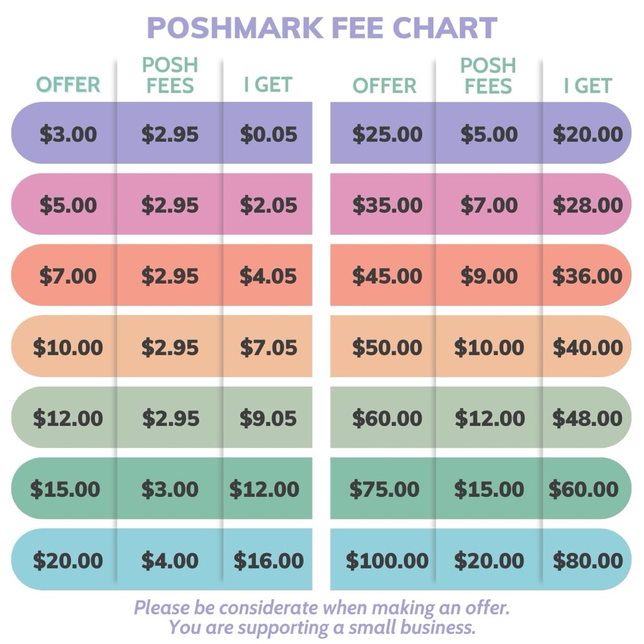Click the $35.00 offer amount
Screen dimensions: 644x644
tap(387, 205)
